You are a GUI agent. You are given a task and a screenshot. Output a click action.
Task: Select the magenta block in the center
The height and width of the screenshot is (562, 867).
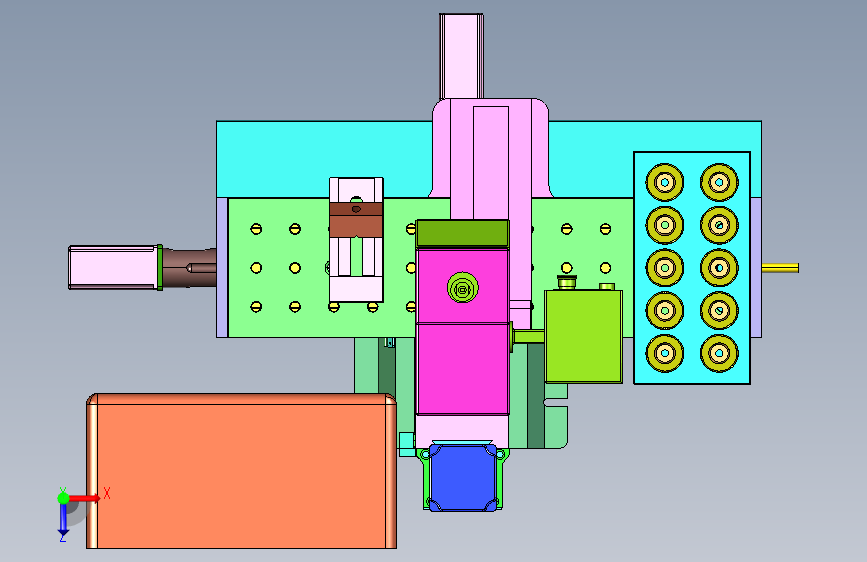pyautogui.click(x=463, y=331)
